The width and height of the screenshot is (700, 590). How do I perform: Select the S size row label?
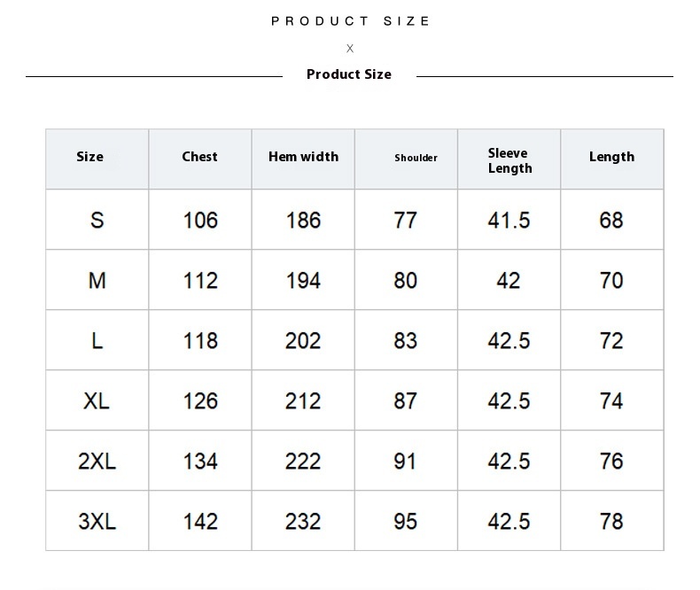tap(97, 220)
